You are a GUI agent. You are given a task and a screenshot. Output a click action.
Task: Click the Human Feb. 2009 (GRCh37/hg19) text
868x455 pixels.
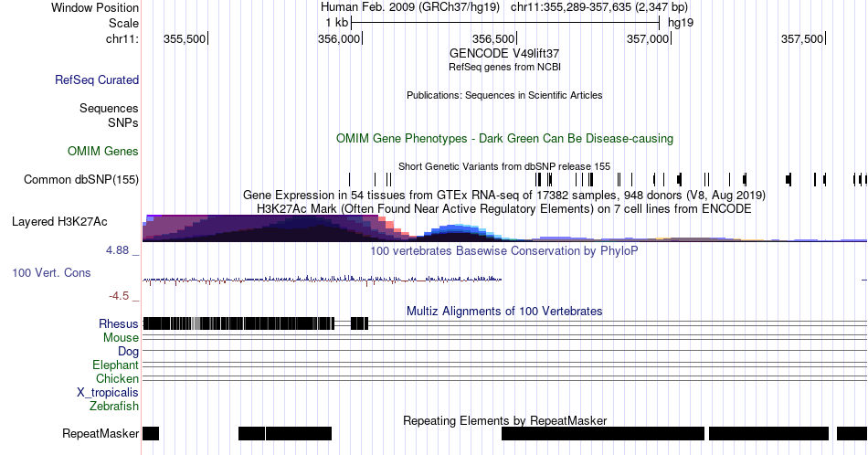coord(409,7)
